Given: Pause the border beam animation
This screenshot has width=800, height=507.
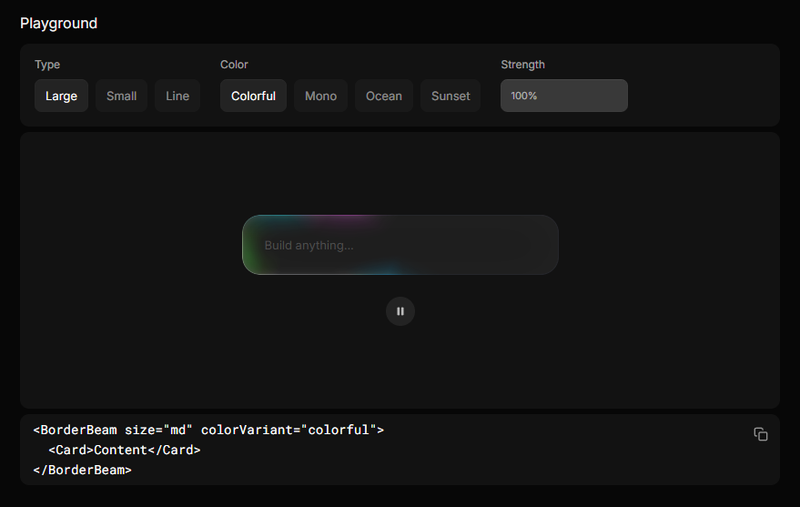Looking at the screenshot, I should point(400,311).
